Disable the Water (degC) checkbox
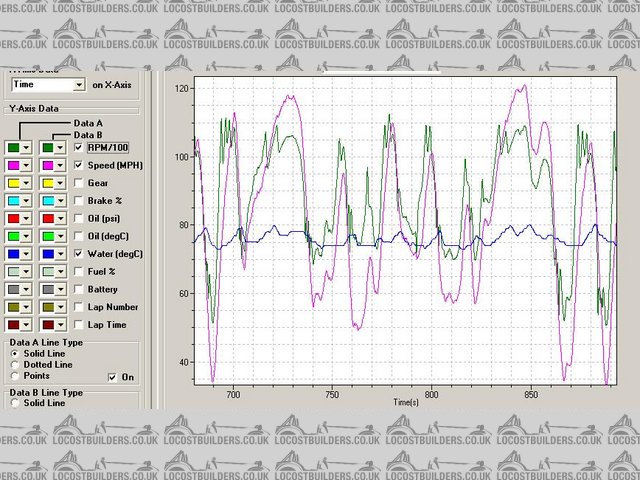The height and width of the screenshot is (480, 640). click(79, 254)
